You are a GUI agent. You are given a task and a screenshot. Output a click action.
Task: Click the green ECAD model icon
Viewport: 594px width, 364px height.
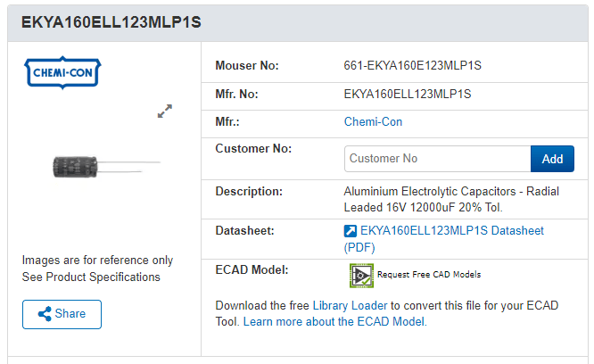click(x=361, y=276)
